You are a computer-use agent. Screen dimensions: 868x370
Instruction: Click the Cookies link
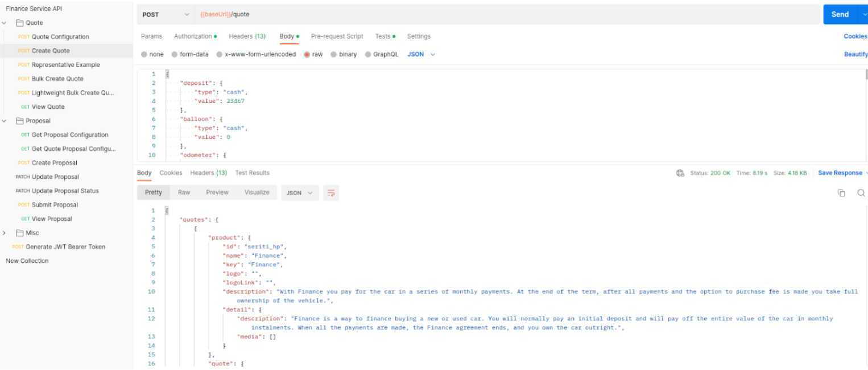click(855, 36)
